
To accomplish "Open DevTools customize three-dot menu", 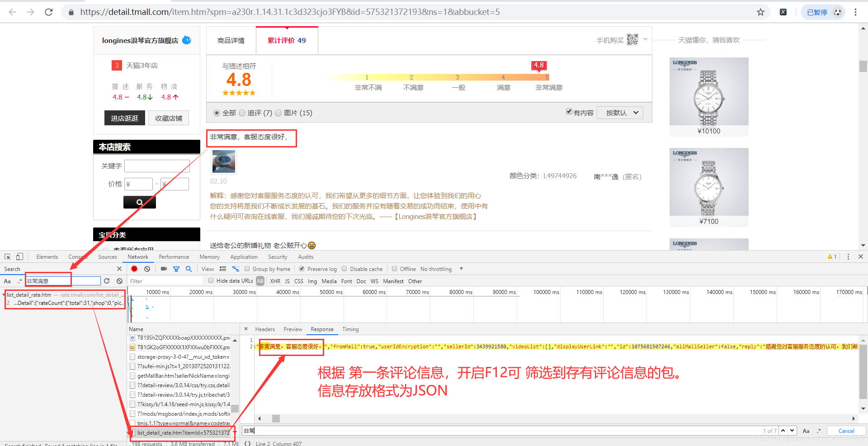I will [x=848, y=256].
